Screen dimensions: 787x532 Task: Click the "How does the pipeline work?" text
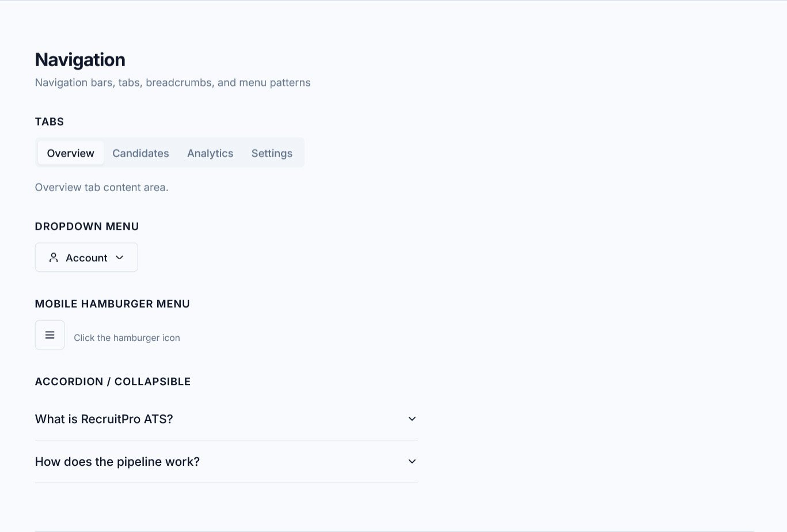117,462
